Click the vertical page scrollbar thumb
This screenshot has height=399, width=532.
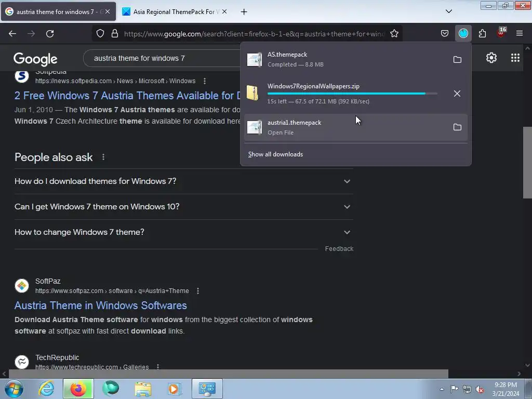point(527,163)
